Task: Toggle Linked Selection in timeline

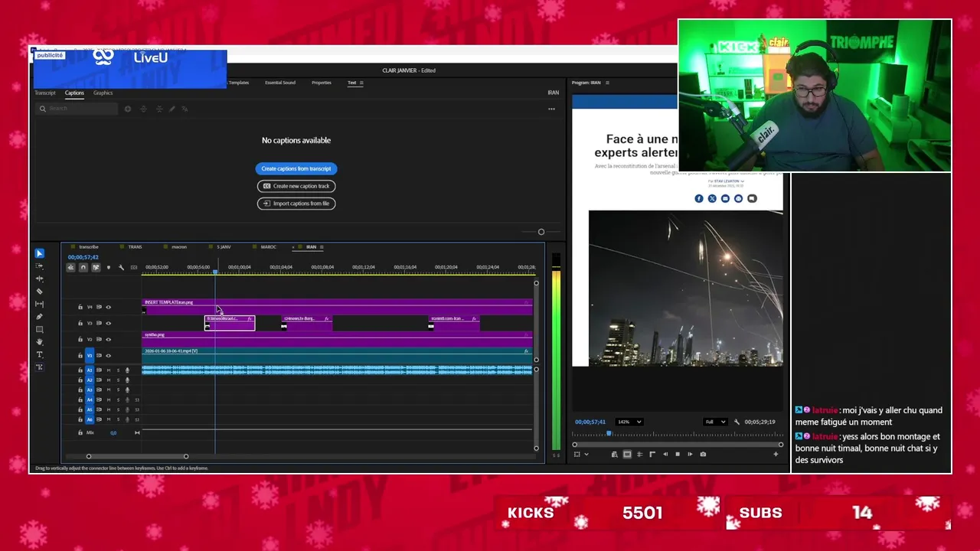Action: click(x=96, y=267)
